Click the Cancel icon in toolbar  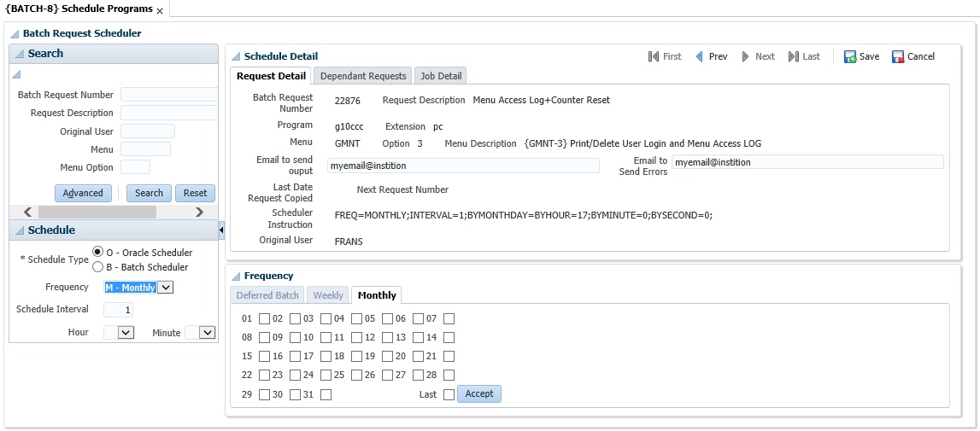coord(898,57)
